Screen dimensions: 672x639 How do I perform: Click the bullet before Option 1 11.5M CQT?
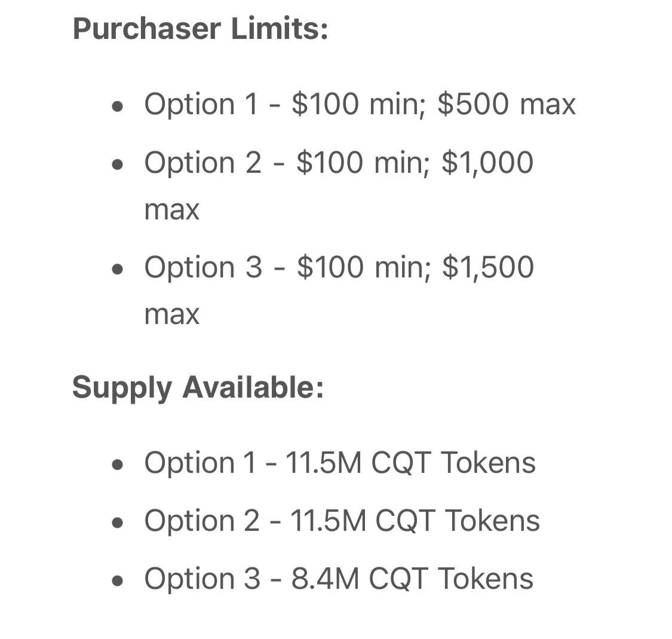(x=117, y=464)
